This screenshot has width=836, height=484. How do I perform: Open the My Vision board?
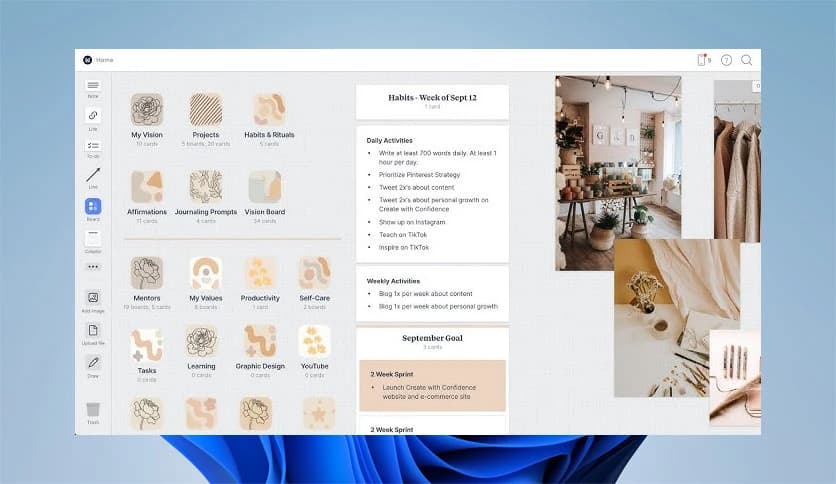click(x=147, y=110)
